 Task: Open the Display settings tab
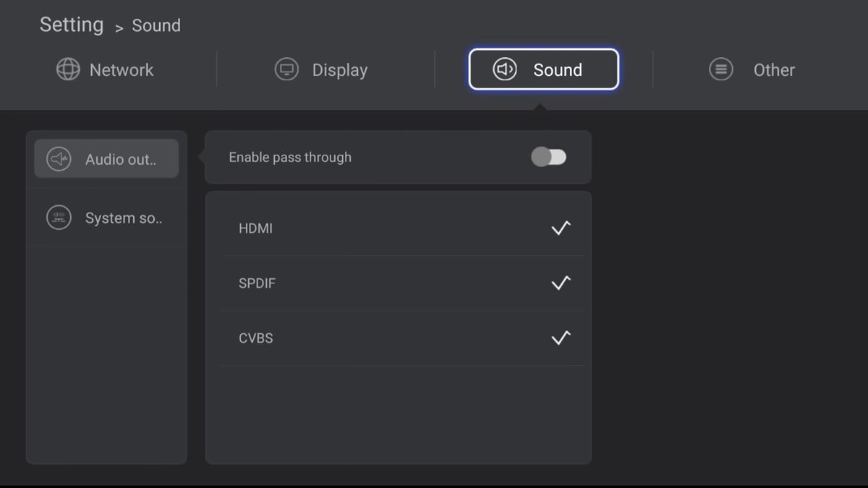coord(339,70)
